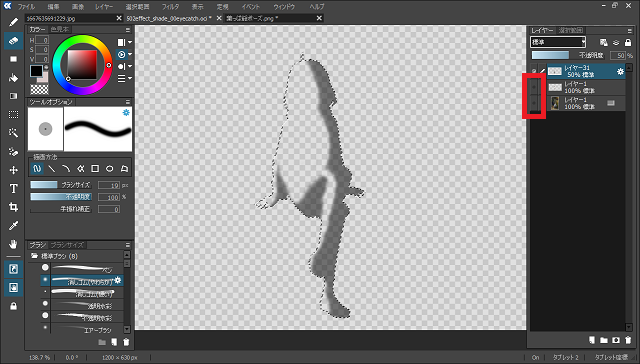Close the 1667635691229.jpg tab
The image size is (640, 364).
[x=119, y=18]
